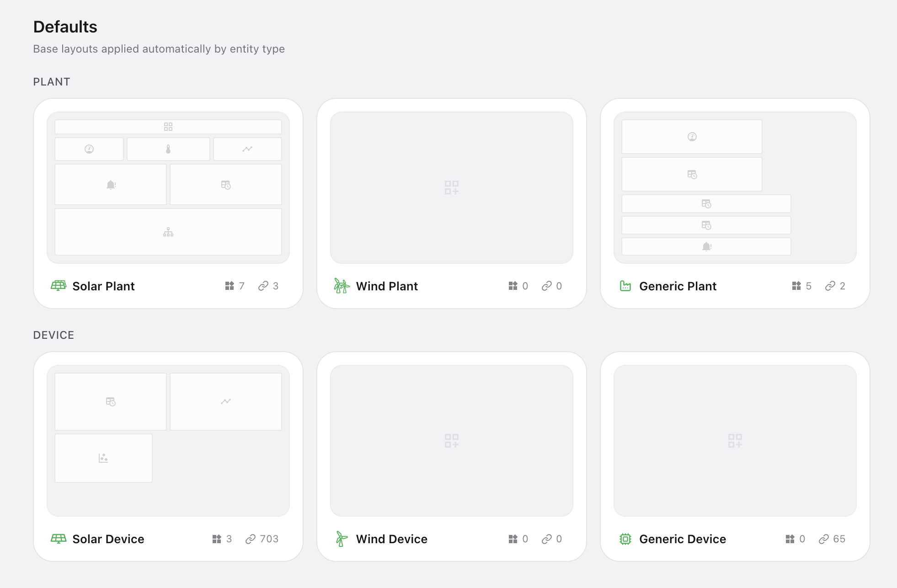The height and width of the screenshot is (588, 897).
Task: Click the DEVICE section heading
Action: [53, 335]
